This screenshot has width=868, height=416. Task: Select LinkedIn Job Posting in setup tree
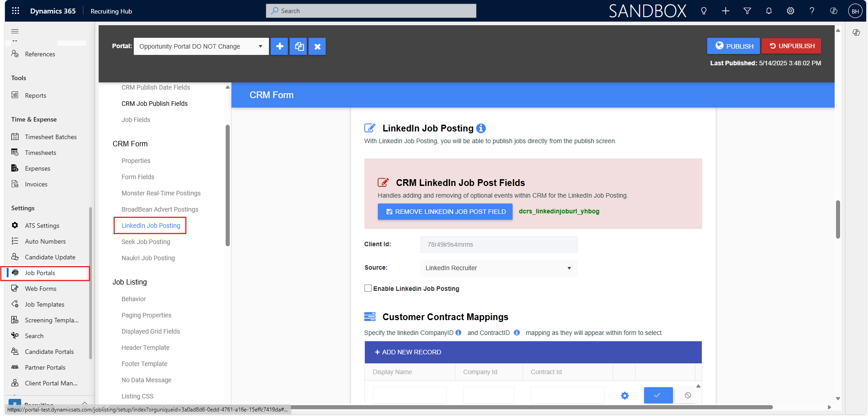(x=151, y=226)
